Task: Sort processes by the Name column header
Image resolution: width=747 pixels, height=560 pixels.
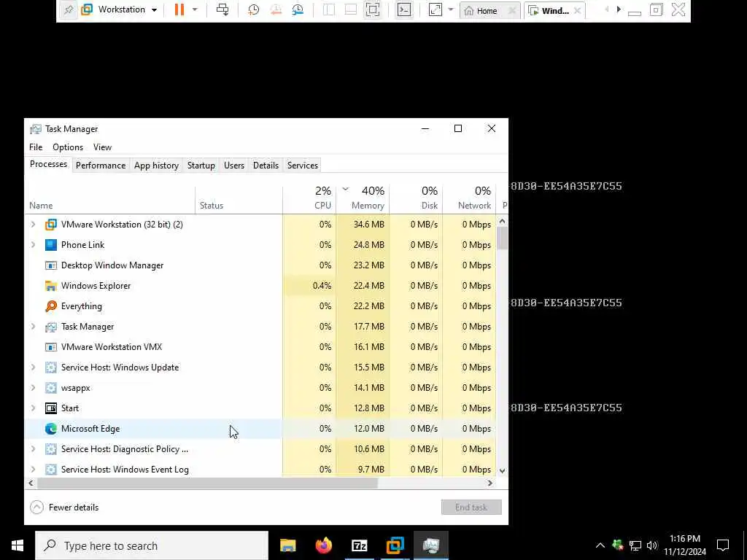Action: point(109,199)
